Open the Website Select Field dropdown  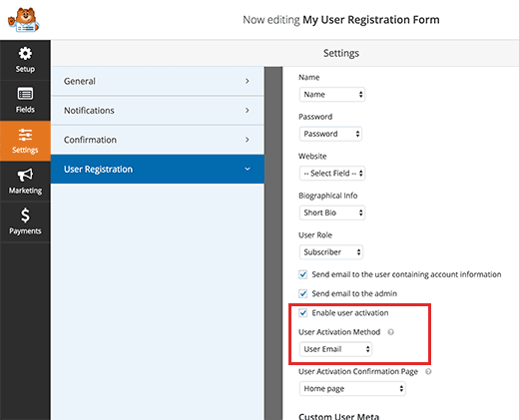332,174
